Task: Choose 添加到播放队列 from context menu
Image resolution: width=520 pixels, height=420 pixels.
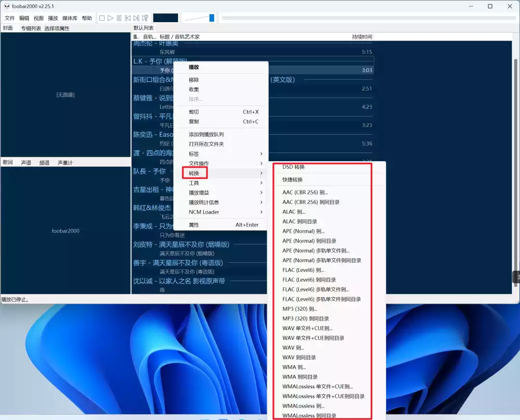Action: (206, 135)
